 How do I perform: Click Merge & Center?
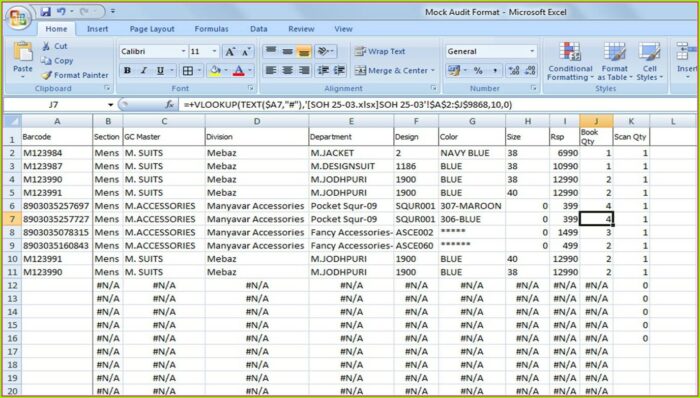coord(392,70)
